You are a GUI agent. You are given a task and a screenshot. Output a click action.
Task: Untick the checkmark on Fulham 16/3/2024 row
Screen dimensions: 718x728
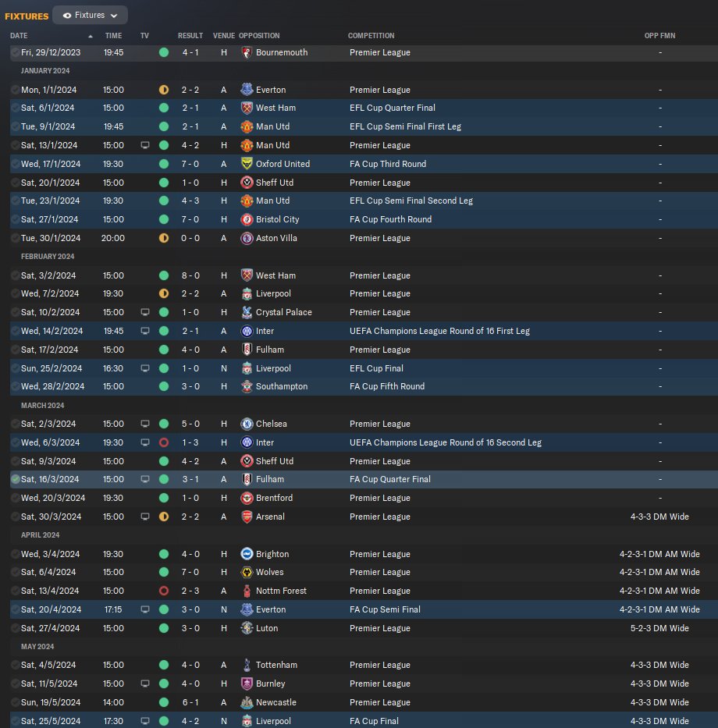[x=16, y=479]
